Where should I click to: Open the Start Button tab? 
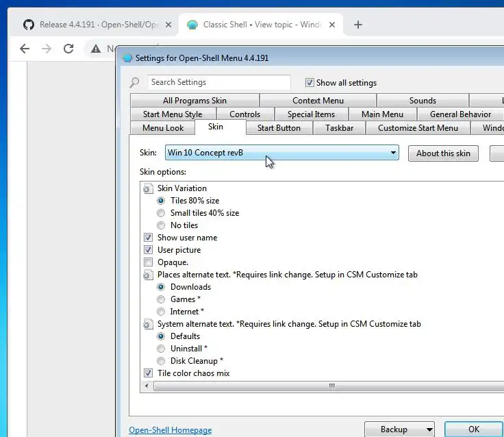coord(279,128)
